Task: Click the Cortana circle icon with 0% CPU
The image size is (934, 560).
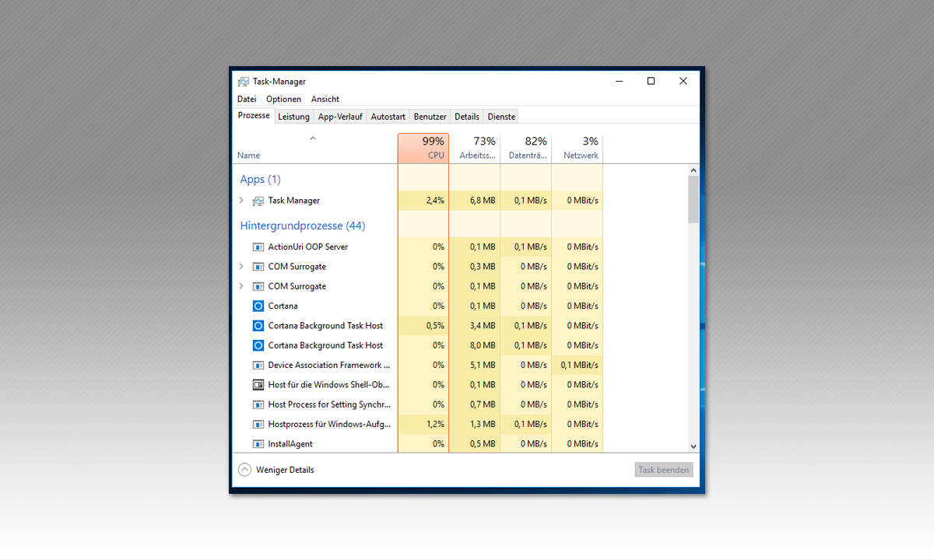Action: click(258, 306)
